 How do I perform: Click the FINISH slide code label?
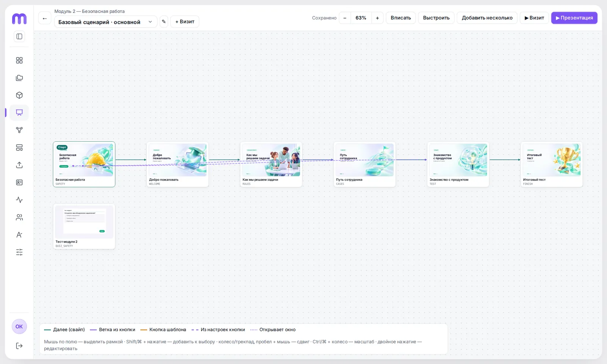528,184
